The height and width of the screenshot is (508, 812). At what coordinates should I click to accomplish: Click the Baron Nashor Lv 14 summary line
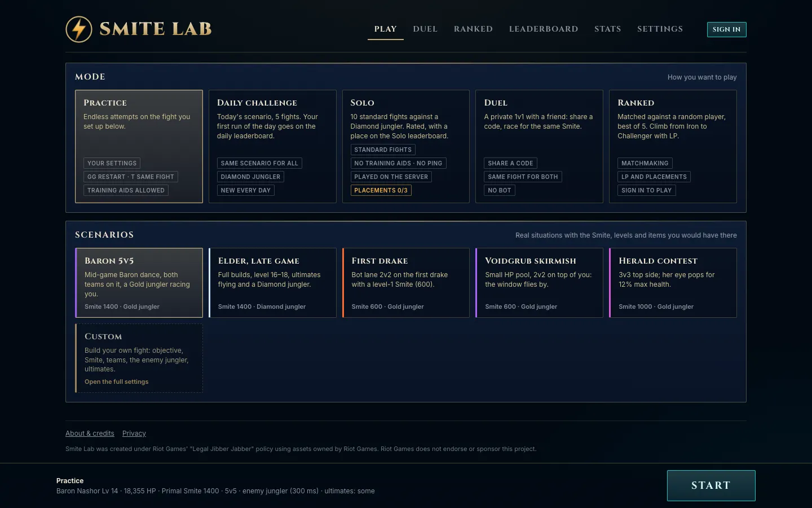coord(215,491)
